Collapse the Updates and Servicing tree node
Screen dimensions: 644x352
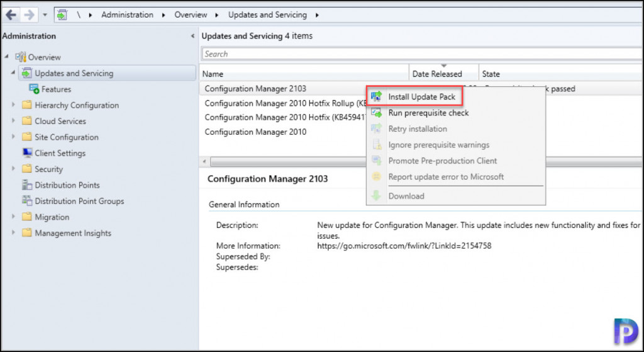tap(13, 72)
